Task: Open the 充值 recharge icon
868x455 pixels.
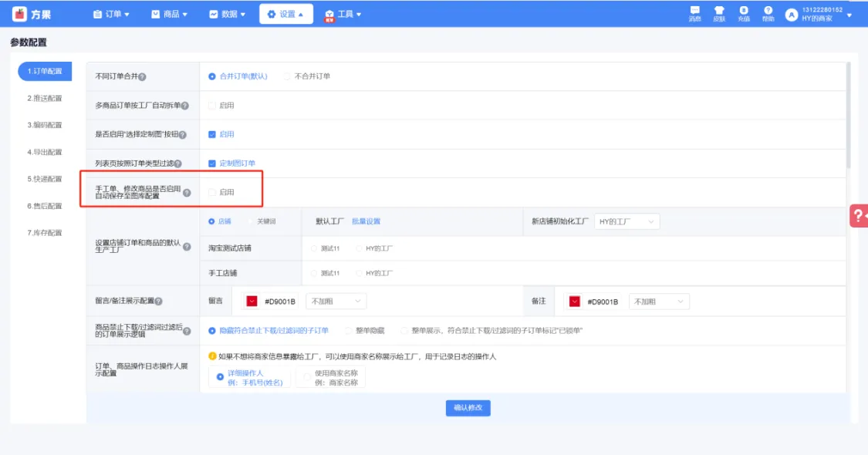Action: [744, 12]
